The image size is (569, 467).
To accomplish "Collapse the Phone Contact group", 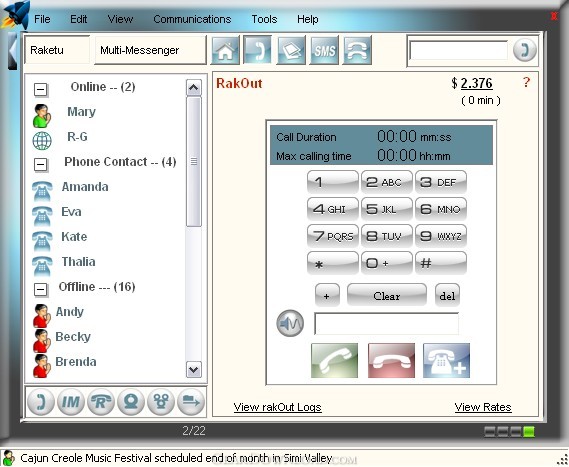I will pos(40,164).
